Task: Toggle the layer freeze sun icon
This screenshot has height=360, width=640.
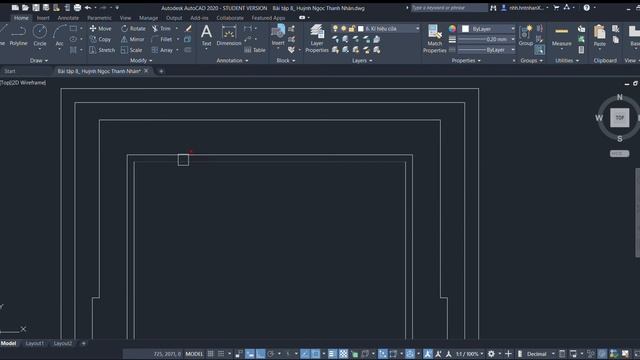Action: (x=344, y=29)
